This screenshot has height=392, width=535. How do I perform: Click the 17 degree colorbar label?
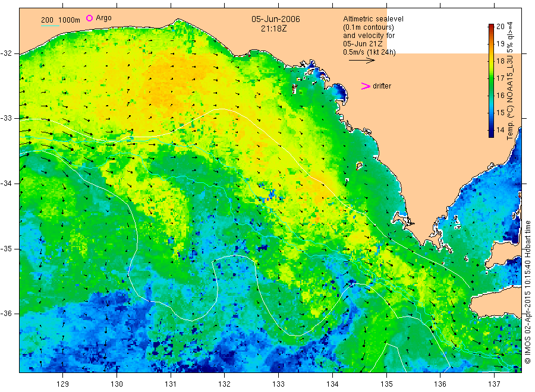[x=500, y=78]
